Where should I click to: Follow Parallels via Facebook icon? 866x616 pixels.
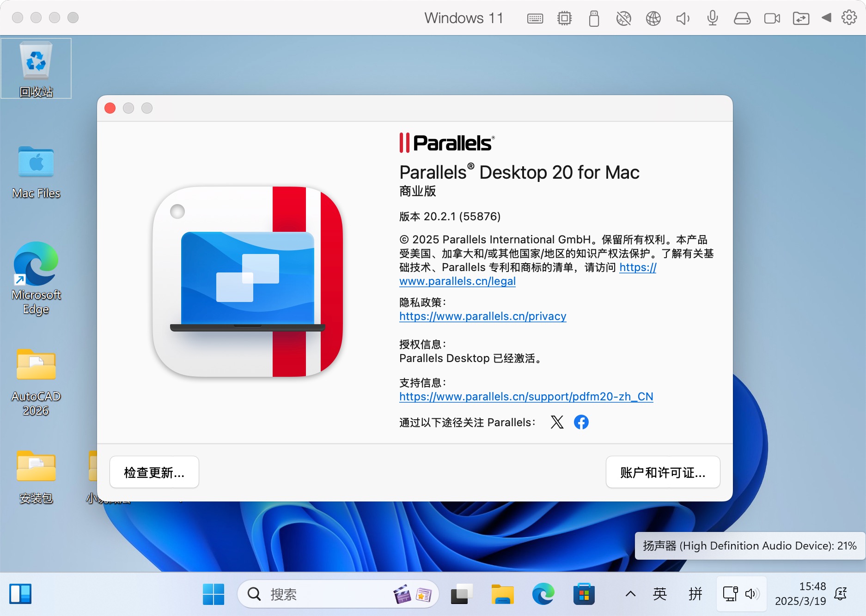(x=581, y=422)
